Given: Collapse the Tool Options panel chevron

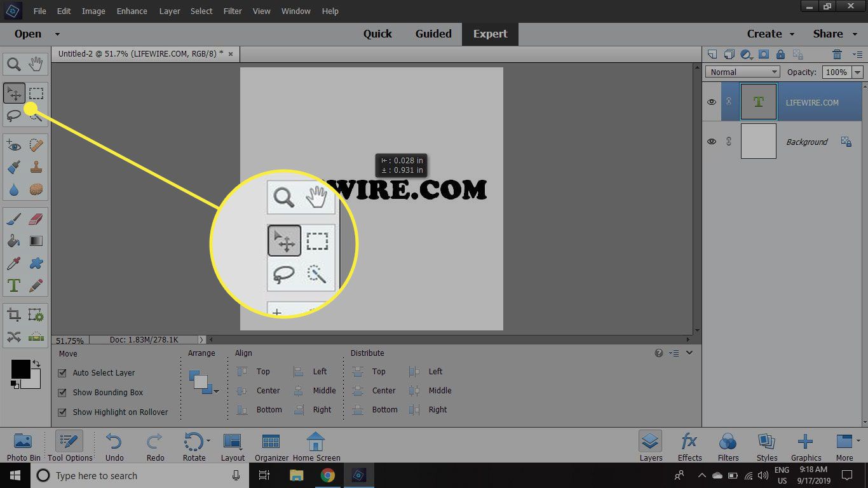Looking at the screenshot, I should point(689,353).
